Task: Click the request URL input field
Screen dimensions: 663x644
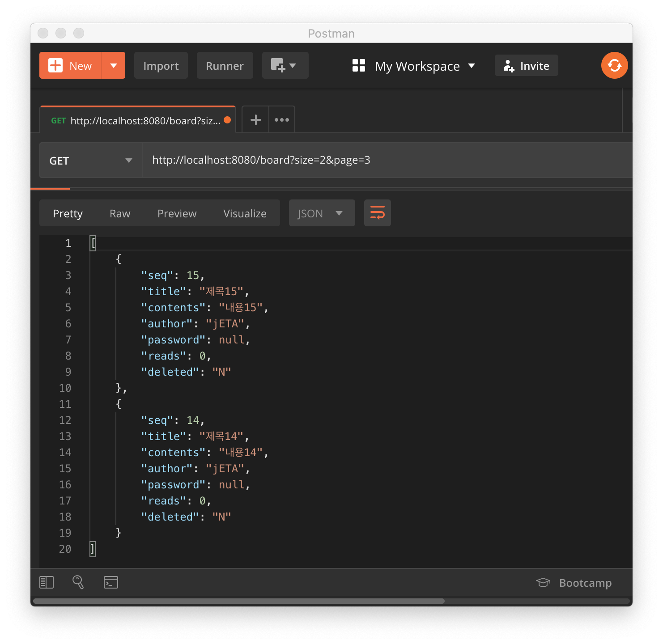Action: (387, 160)
